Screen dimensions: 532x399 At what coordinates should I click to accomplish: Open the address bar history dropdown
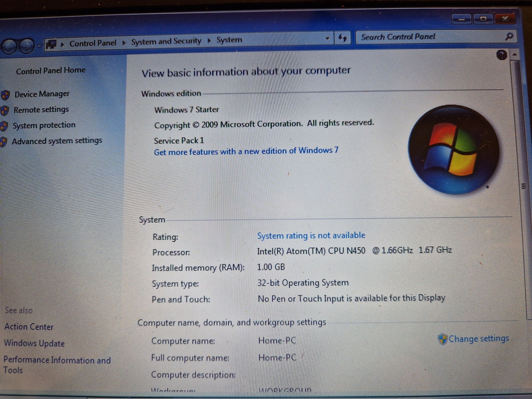(327, 39)
